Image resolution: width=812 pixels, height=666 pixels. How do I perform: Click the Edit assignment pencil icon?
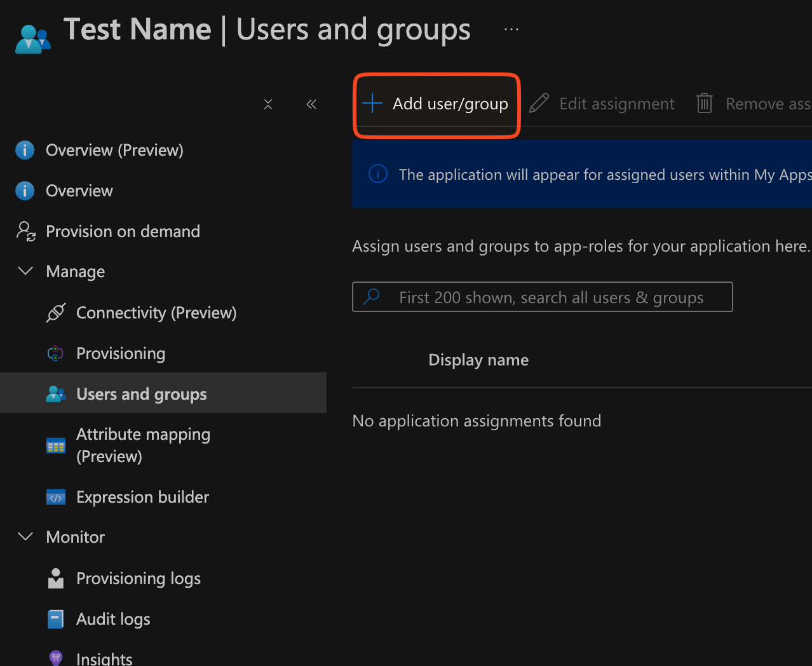539,103
